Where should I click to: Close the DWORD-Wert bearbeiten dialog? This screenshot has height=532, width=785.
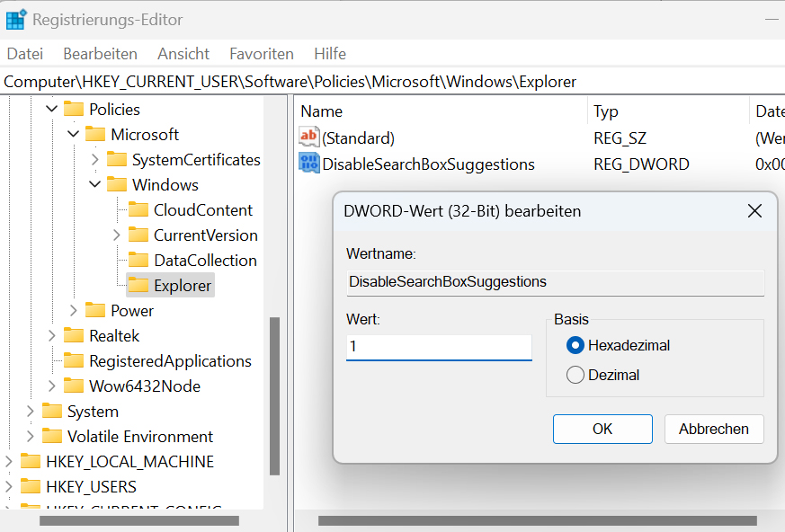pos(754,210)
